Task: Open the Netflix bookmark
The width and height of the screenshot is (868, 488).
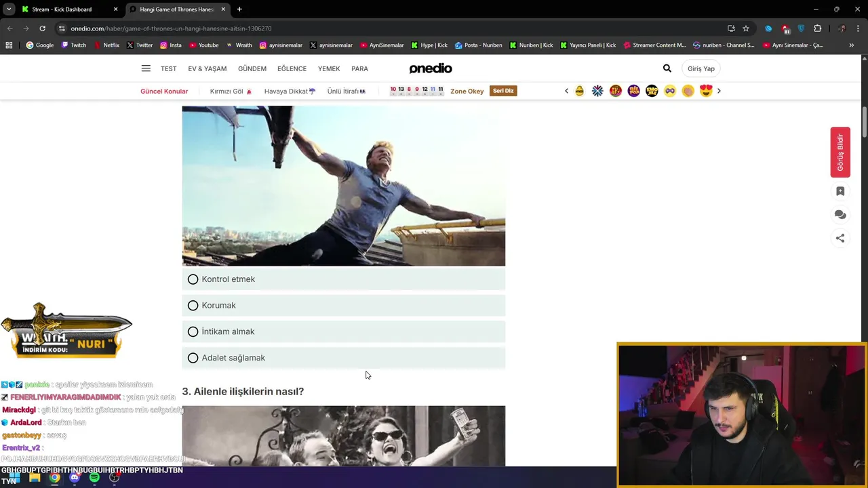Action: (106, 45)
